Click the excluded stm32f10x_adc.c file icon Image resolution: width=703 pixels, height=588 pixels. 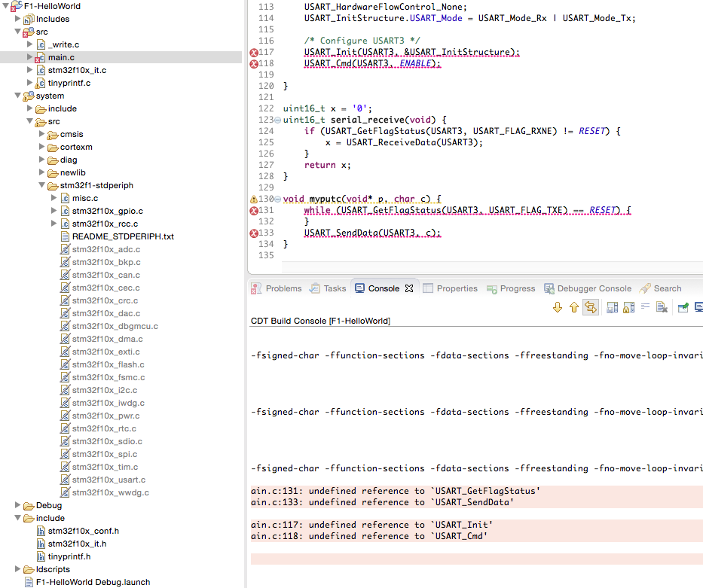[x=65, y=249]
